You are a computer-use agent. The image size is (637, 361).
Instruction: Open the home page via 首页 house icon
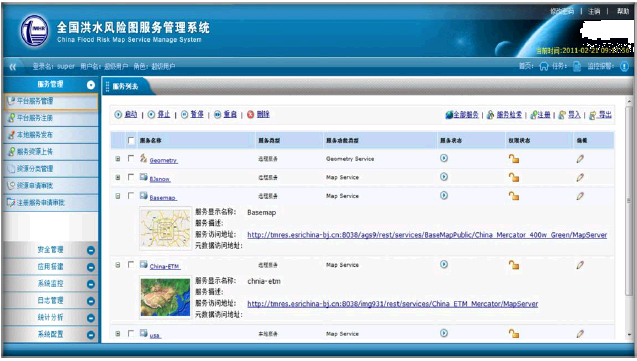544,66
